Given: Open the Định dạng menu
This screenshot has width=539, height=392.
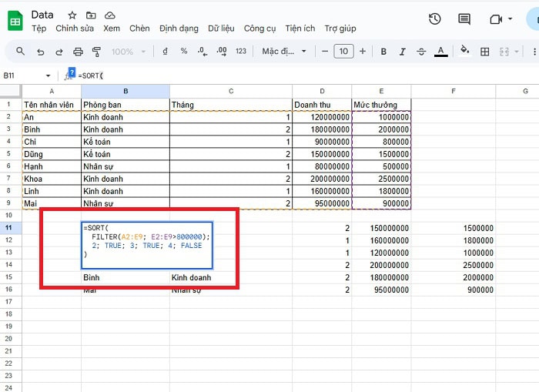Looking at the screenshot, I should click(x=179, y=28).
